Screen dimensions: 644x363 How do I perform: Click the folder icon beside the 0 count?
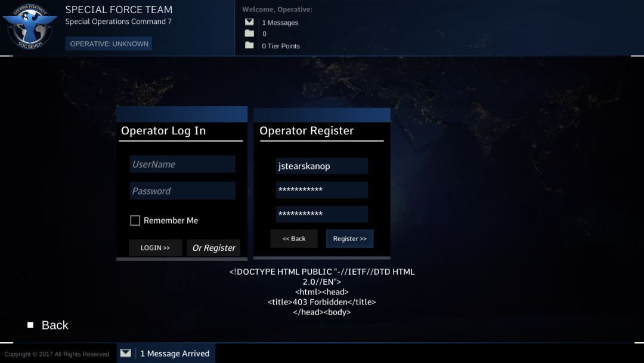click(249, 33)
